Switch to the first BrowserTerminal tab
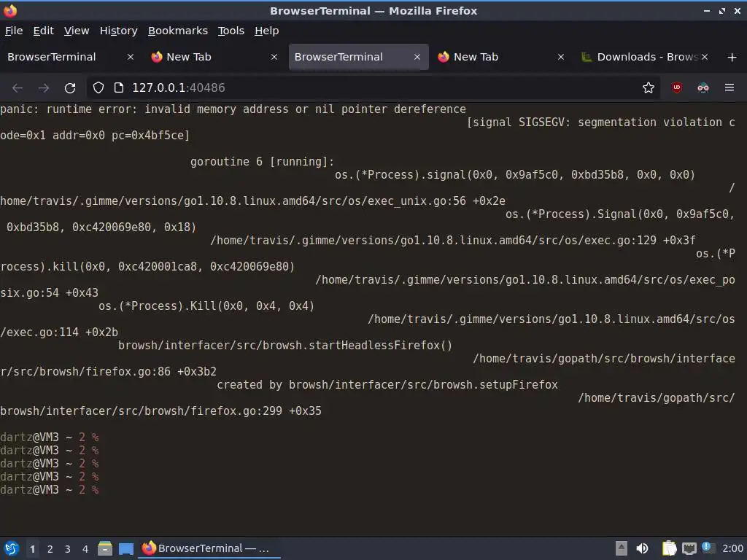 point(62,57)
